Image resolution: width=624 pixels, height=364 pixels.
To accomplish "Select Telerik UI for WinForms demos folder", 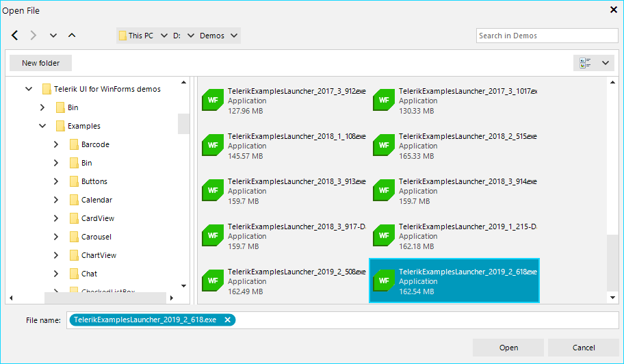I will tap(107, 89).
